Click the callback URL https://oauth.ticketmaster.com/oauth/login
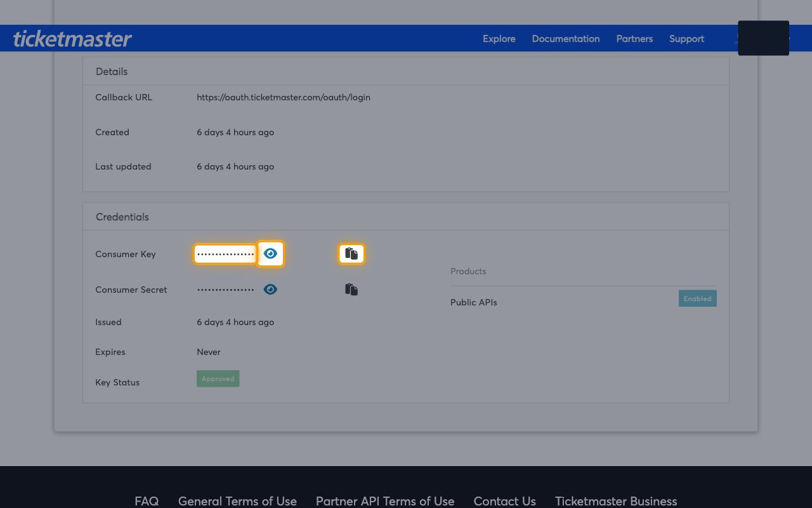The height and width of the screenshot is (508, 812). [284, 97]
